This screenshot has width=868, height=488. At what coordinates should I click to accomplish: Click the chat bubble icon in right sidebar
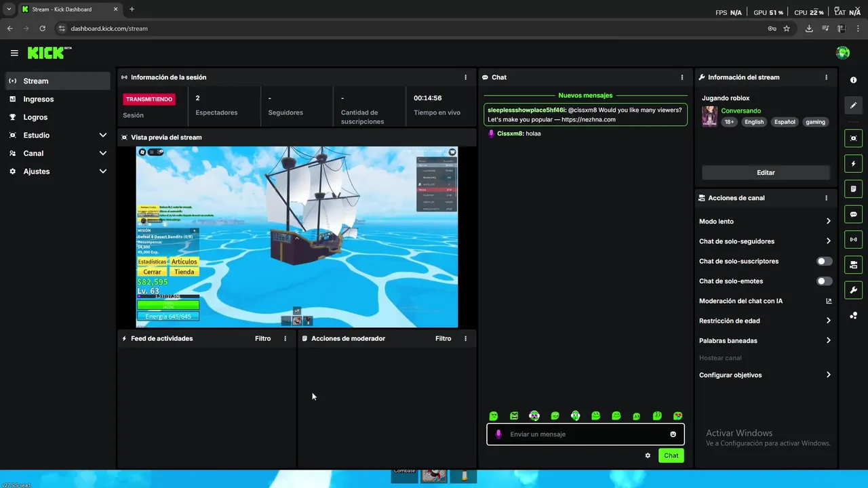tap(853, 214)
